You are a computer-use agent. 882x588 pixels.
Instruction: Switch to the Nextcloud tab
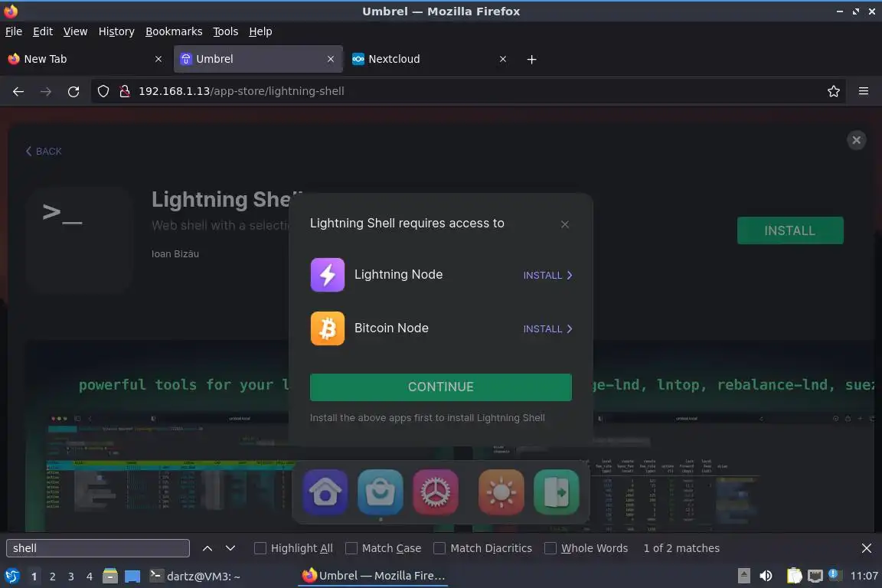[430, 59]
